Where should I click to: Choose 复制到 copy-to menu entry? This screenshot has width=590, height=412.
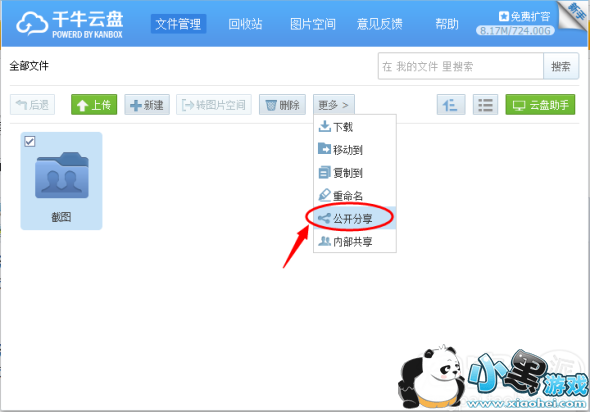[354, 172]
